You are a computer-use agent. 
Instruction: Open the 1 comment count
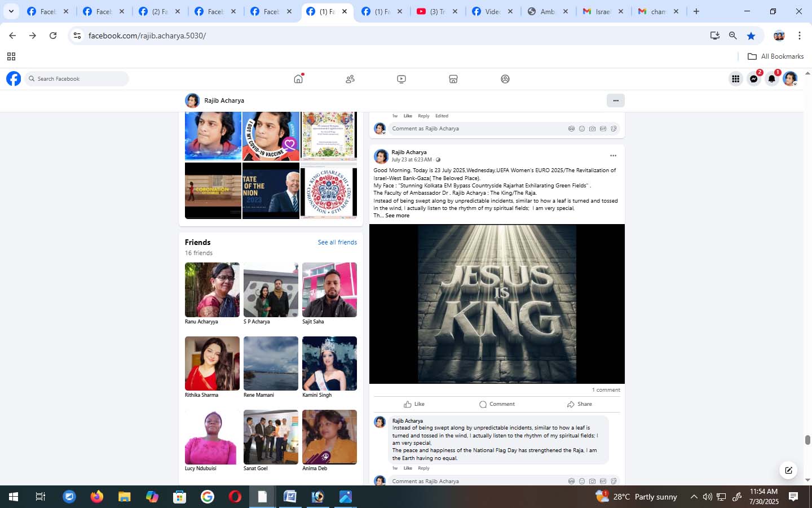(606, 390)
